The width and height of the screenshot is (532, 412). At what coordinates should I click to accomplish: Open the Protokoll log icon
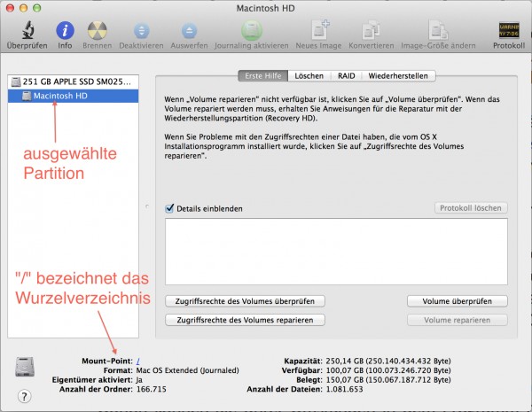[x=509, y=30]
